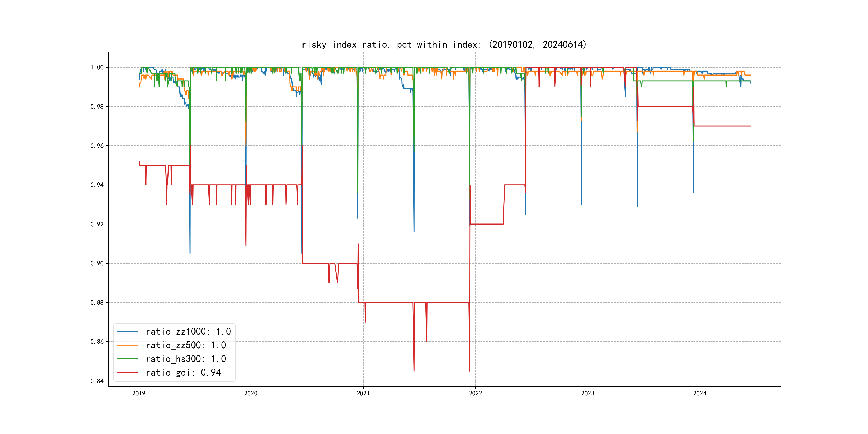
Task: Click the 0.96 y-axis tick label
Action: (97, 146)
